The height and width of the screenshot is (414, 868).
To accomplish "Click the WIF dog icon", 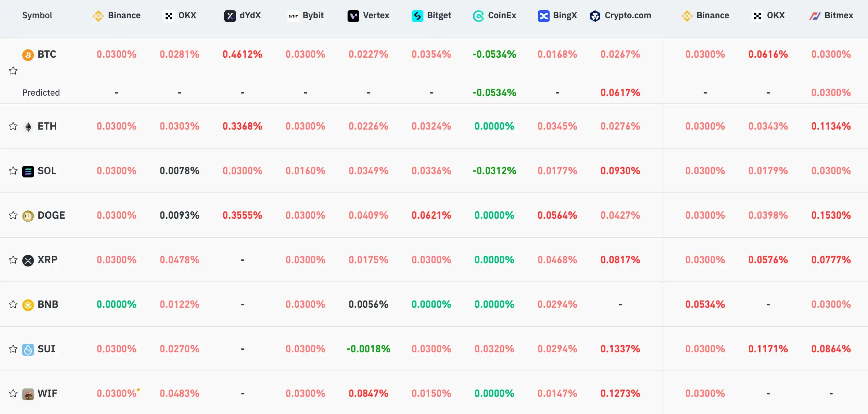I will tap(28, 394).
